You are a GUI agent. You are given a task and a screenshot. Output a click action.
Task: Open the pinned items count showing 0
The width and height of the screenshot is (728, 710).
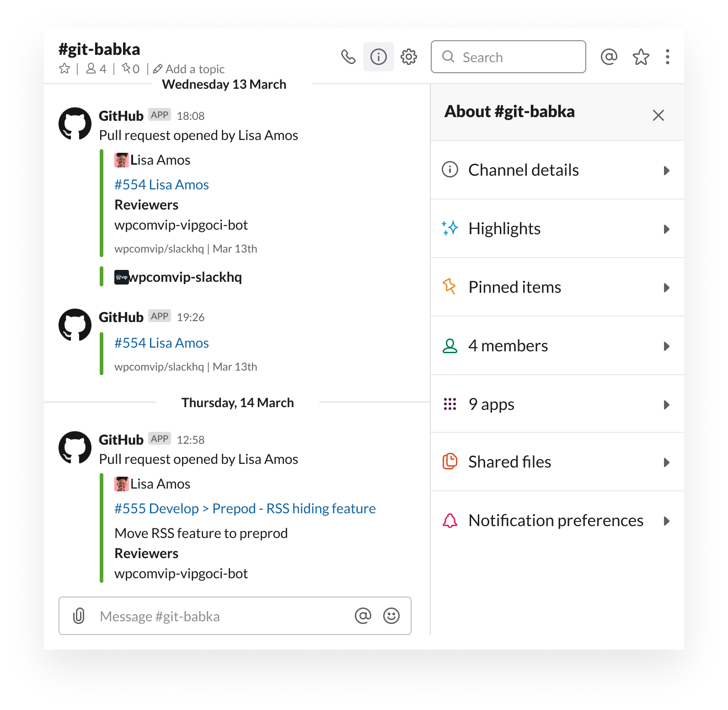(131, 69)
